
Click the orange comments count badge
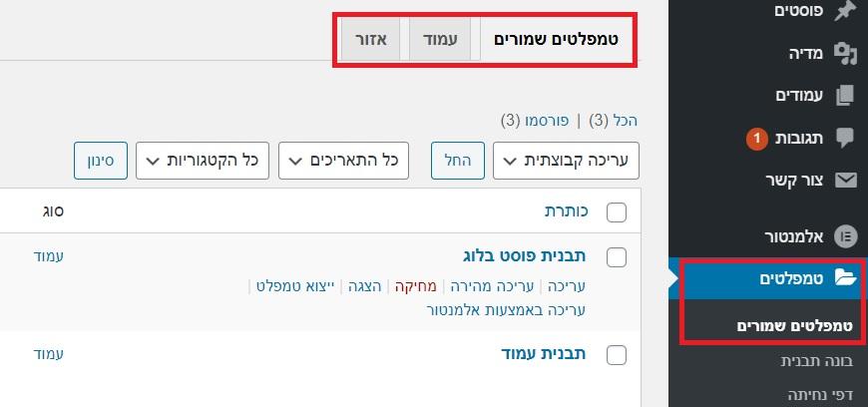click(x=757, y=139)
